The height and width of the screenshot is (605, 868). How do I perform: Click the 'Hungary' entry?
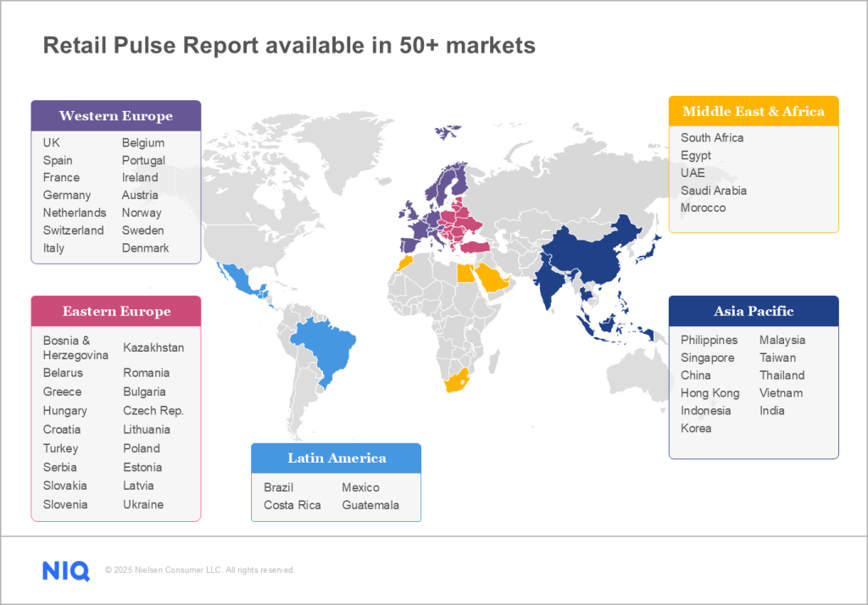pyautogui.click(x=65, y=411)
